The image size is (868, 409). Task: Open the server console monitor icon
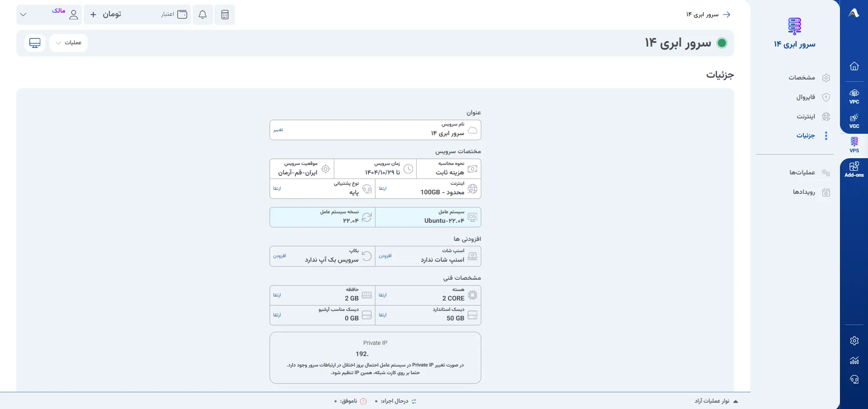pos(35,43)
